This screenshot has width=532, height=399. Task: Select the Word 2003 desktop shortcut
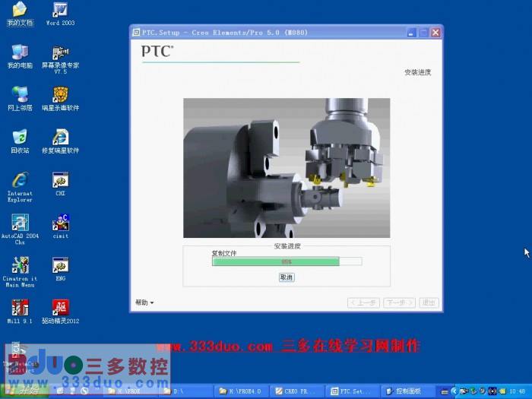[x=60, y=14]
